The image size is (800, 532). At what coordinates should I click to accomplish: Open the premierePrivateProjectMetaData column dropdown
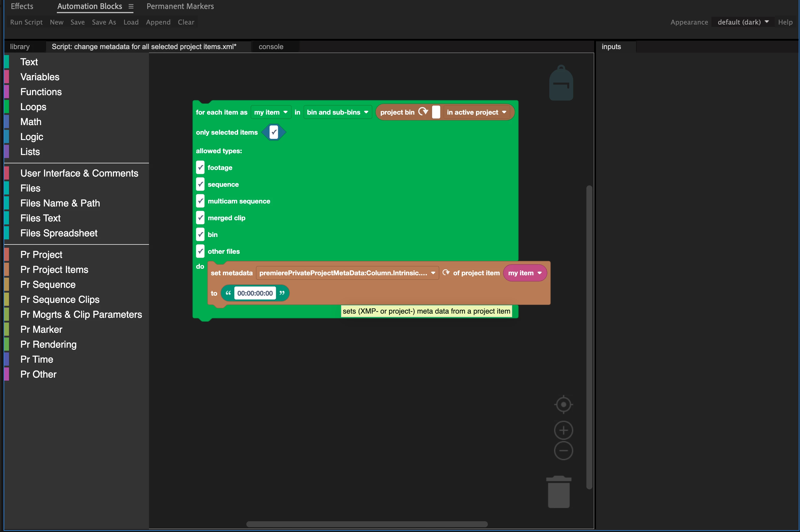click(347, 273)
